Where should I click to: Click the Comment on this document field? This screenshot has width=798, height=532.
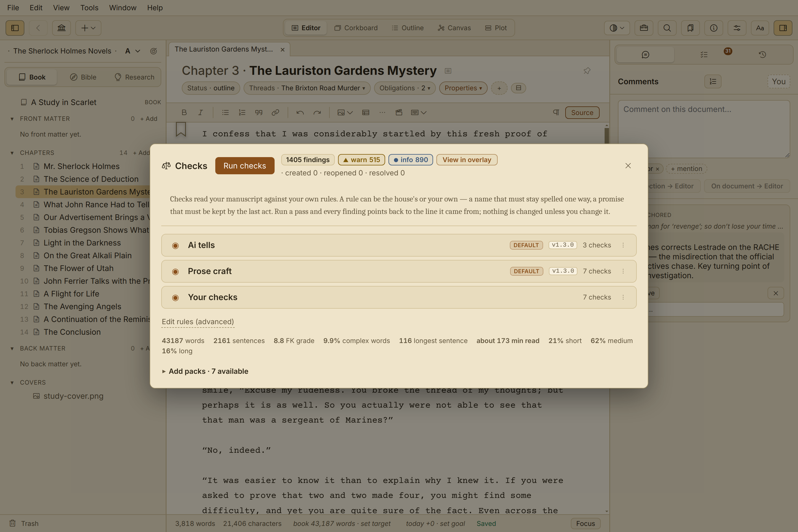coord(704,129)
